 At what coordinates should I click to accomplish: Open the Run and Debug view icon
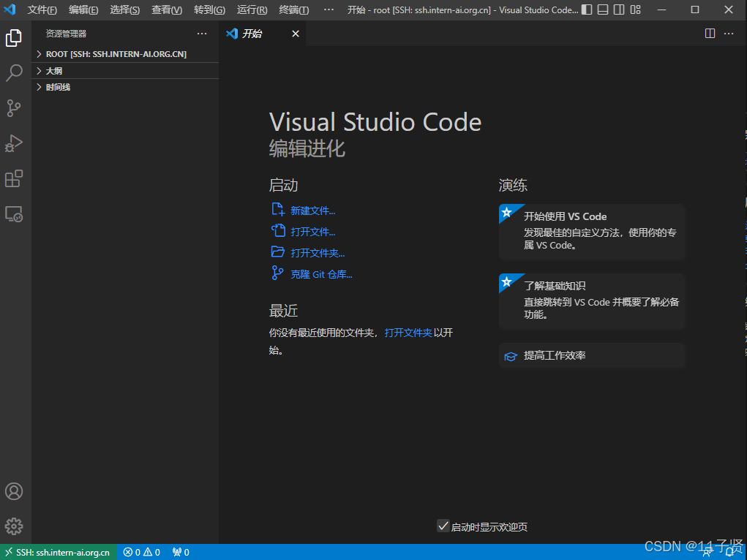point(14,143)
